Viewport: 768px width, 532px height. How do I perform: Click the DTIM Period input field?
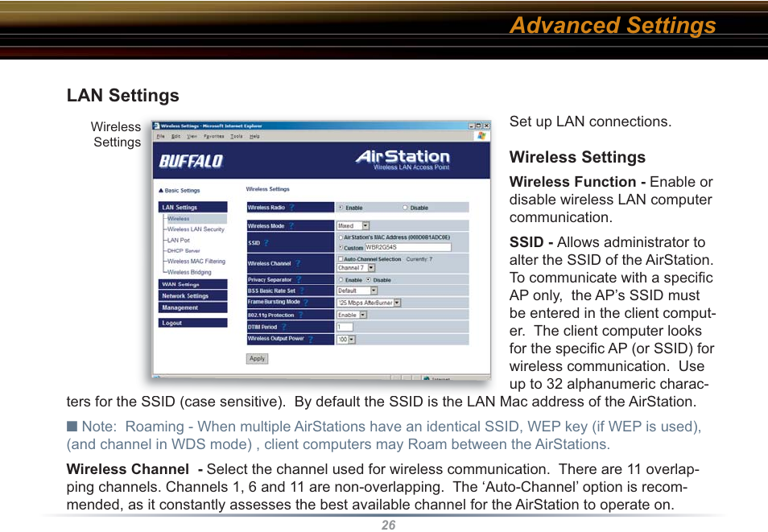345,327
